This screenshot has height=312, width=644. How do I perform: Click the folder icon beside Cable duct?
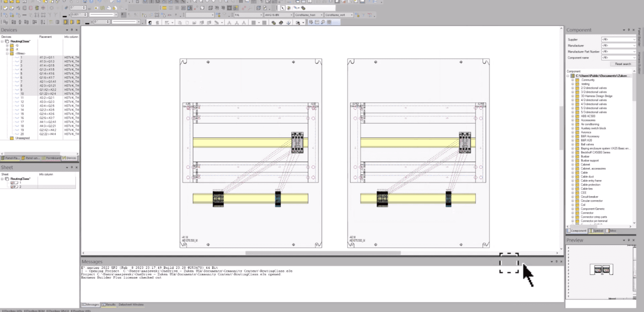tap(577, 176)
